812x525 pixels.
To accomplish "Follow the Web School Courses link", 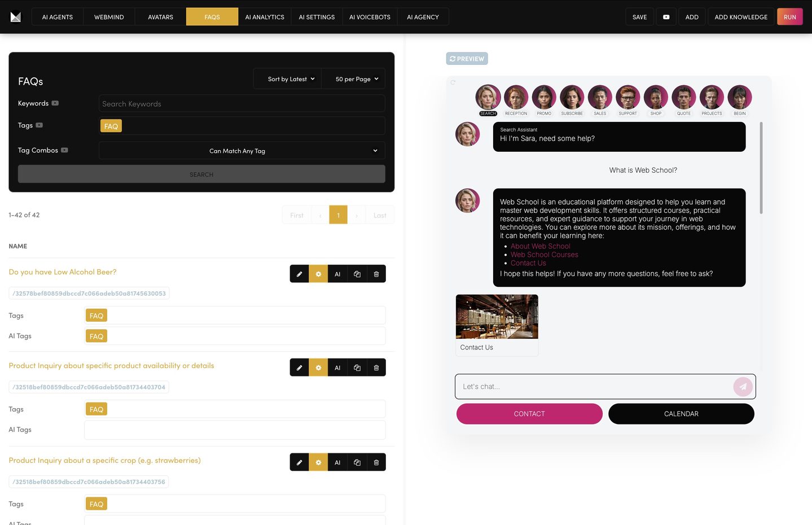I will tap(544, 255).
